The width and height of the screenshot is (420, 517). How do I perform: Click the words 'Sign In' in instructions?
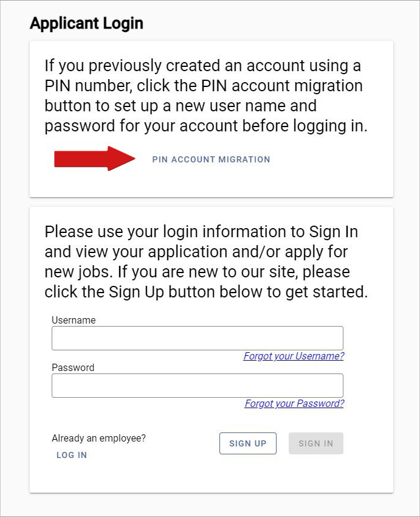[334, 232]
